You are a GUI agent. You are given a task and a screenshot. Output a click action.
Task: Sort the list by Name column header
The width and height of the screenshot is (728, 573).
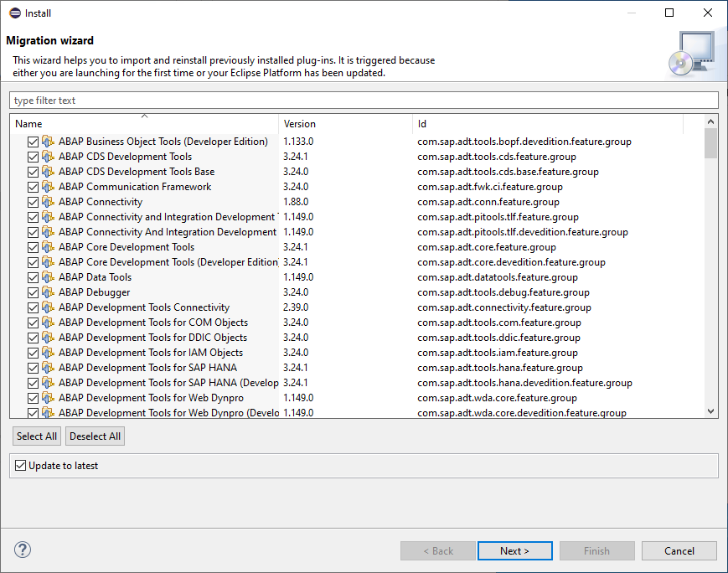coord(144,123)
